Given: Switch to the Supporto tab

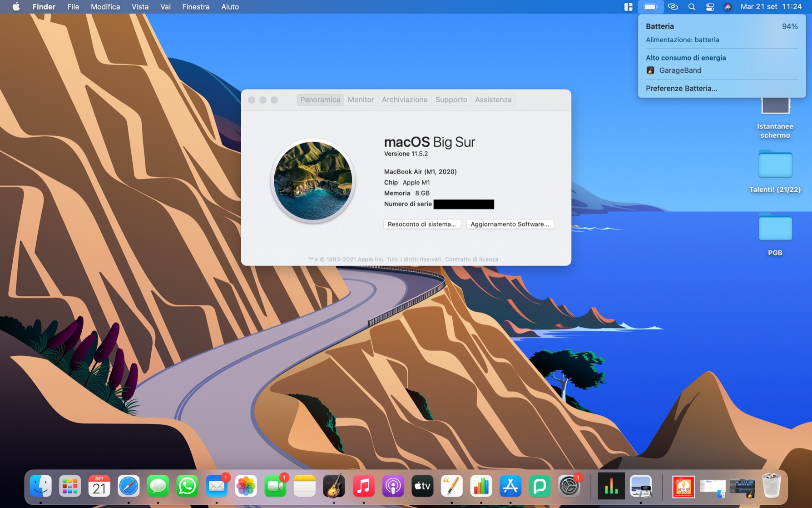Looking at the screenshot, I should pyautogui.click(x=451, y=100).
